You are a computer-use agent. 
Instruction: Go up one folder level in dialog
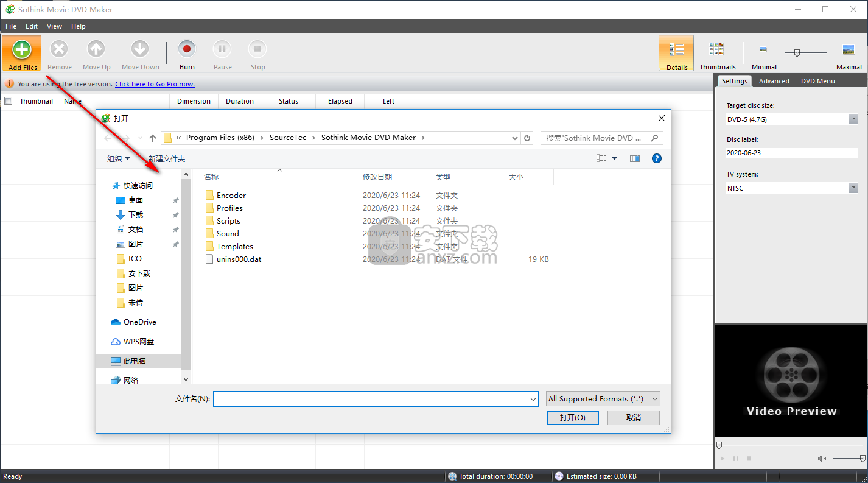[x=153, y=138]
